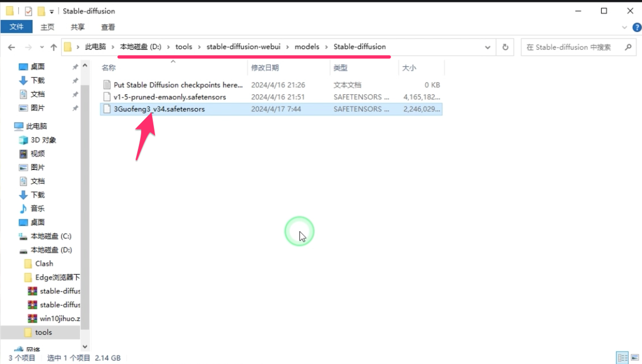Click New folder icon in title bar
The height and width of the screenshot is (364, 642).
coord(41,11)
